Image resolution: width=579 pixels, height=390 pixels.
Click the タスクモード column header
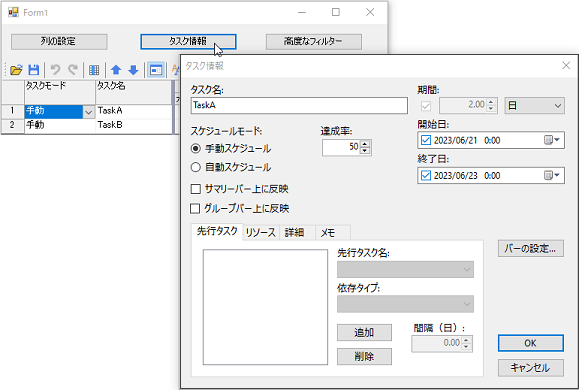tap(60, 92)
